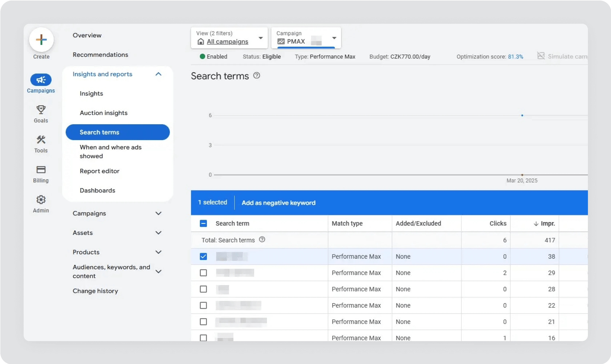
Task: Check the row with 29 impressions
Action: 203,273
